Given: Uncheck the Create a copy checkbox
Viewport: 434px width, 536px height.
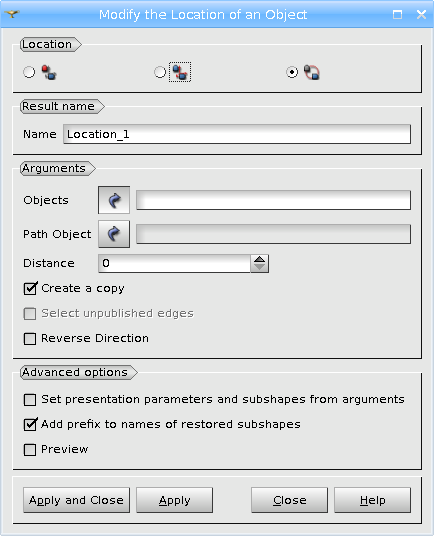Looking at the screenshot, I should [x=30, y=289].
